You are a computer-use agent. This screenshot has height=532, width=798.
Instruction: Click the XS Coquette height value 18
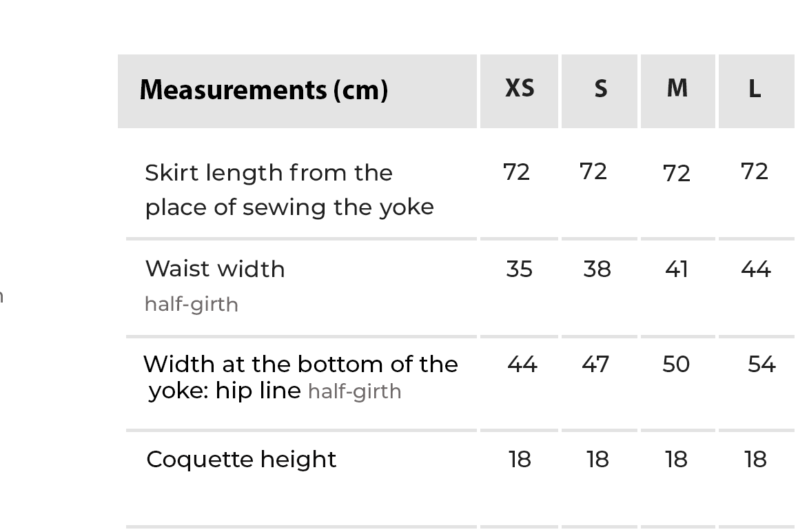coord(520,459)
